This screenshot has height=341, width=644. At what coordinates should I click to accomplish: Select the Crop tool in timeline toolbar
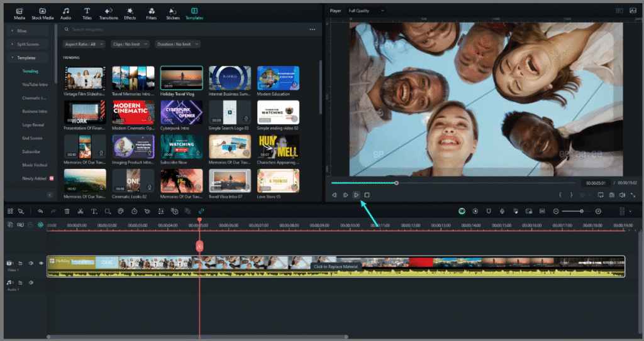pos(108,212)
